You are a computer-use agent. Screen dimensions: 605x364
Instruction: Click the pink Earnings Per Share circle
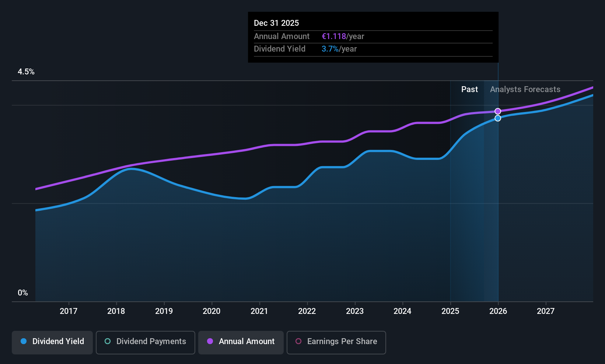click(x=298, y=342)
